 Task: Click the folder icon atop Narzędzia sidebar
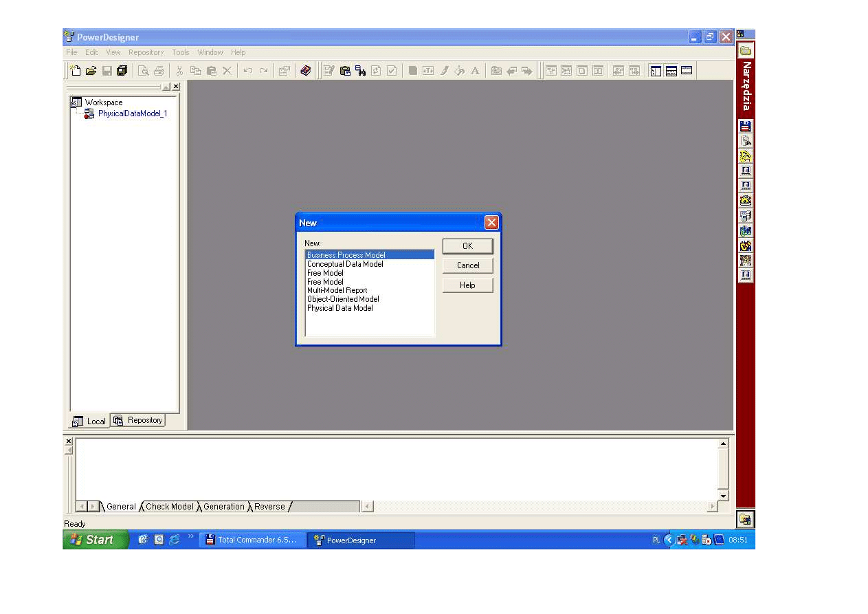click(745, 51)
